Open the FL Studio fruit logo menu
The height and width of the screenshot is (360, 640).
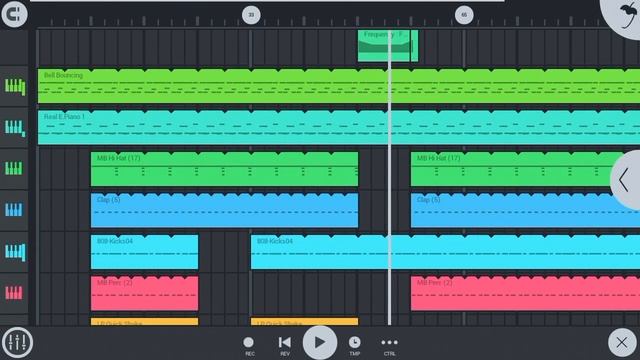[624, 16]
